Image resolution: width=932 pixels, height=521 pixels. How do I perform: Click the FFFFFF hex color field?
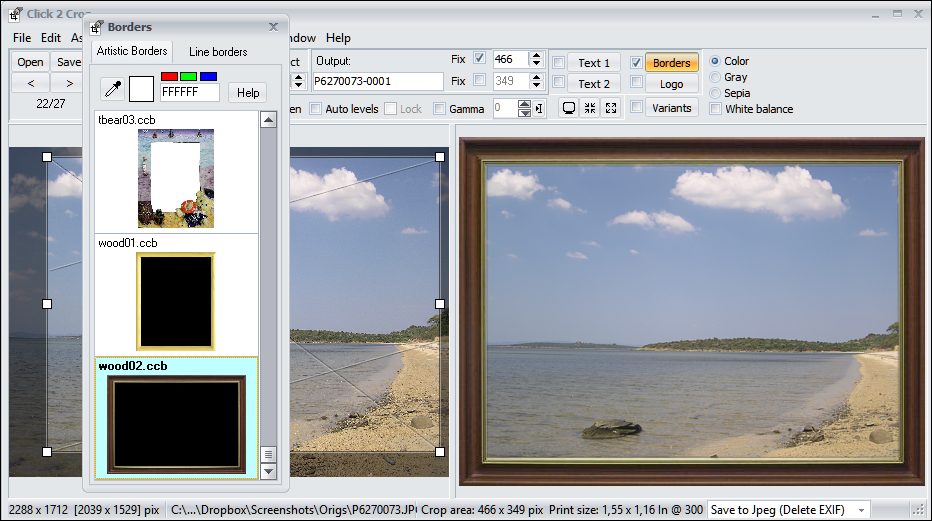tap(190, 92)
